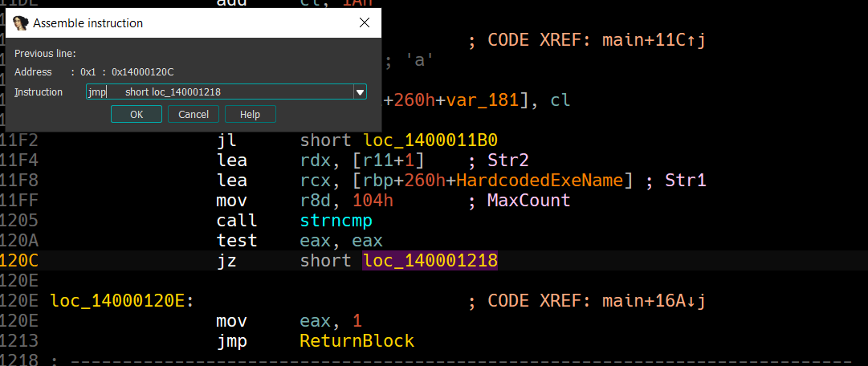Click the IDA icon in the dialog title bar
868x366 pixels.
pos(21,23)
